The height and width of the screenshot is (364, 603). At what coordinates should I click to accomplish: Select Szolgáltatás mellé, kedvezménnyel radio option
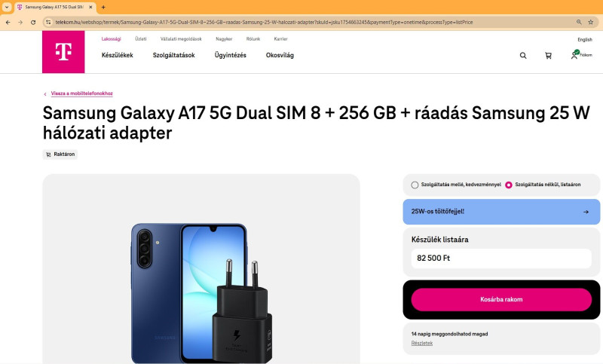(x=415, y=185)
